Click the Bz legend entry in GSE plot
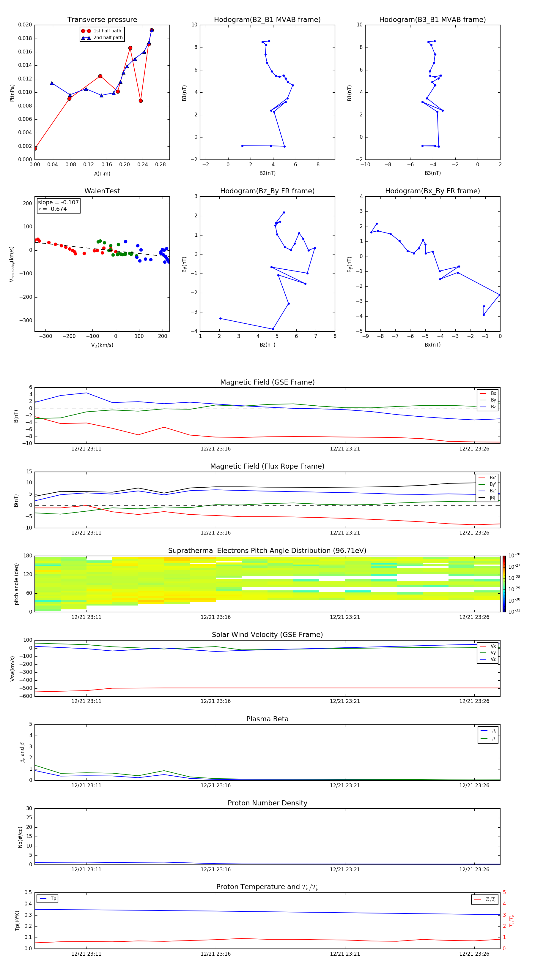 tap(488, 407)
